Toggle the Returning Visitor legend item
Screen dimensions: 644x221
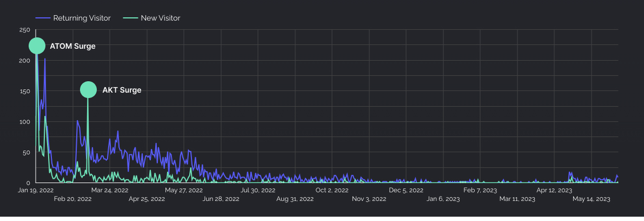(x=82, y=18)
